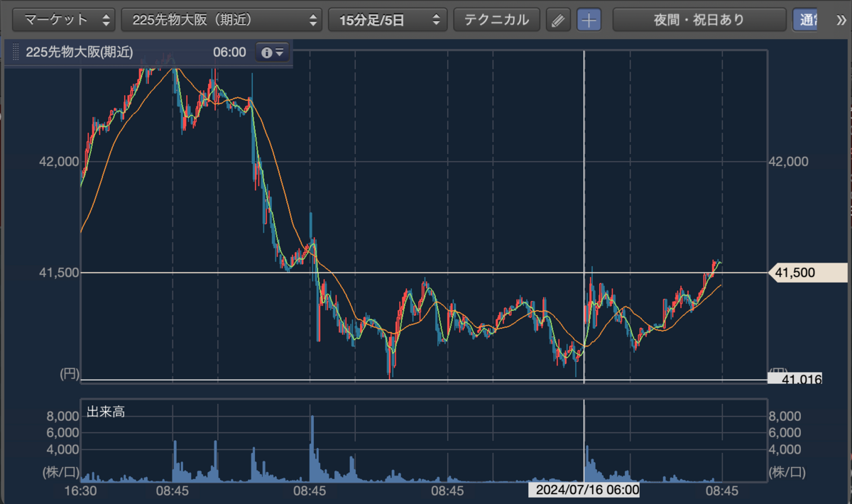Open the 225先物大阪（期近） symbol selector
Image resolution: width=852 pixels, height=504 pixels.
coord(222,20)
